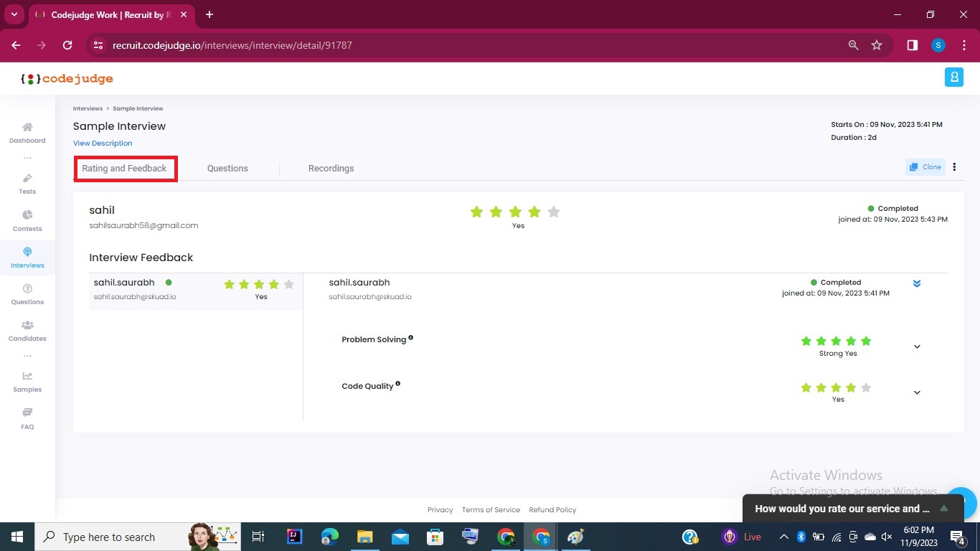View site information icon in address bar

99,45
